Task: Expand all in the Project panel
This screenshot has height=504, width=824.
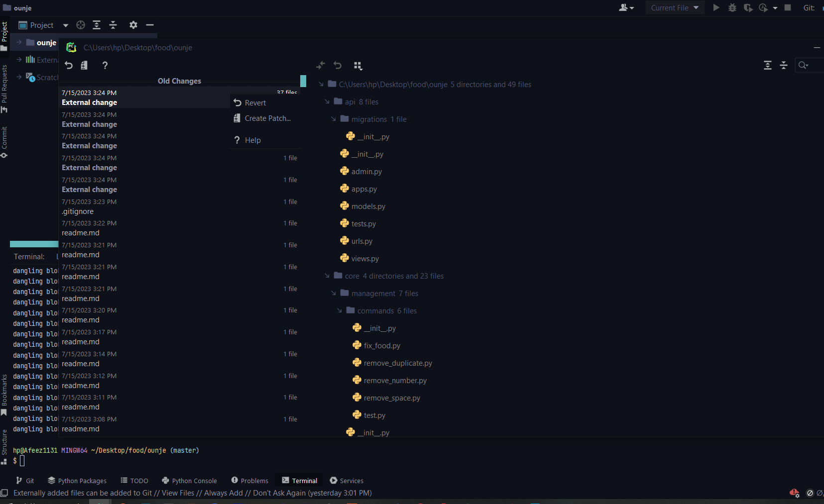Action: click(97, 25)
